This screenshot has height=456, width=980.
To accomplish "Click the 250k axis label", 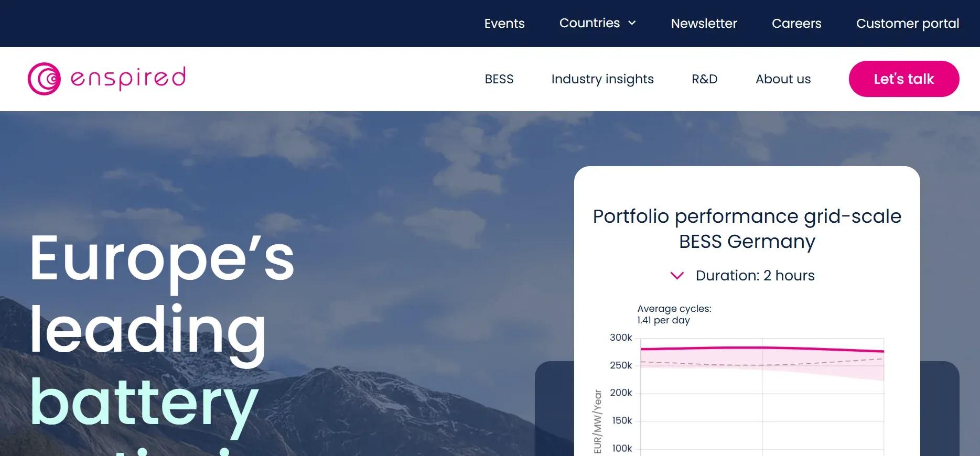I will coord(621,365).
